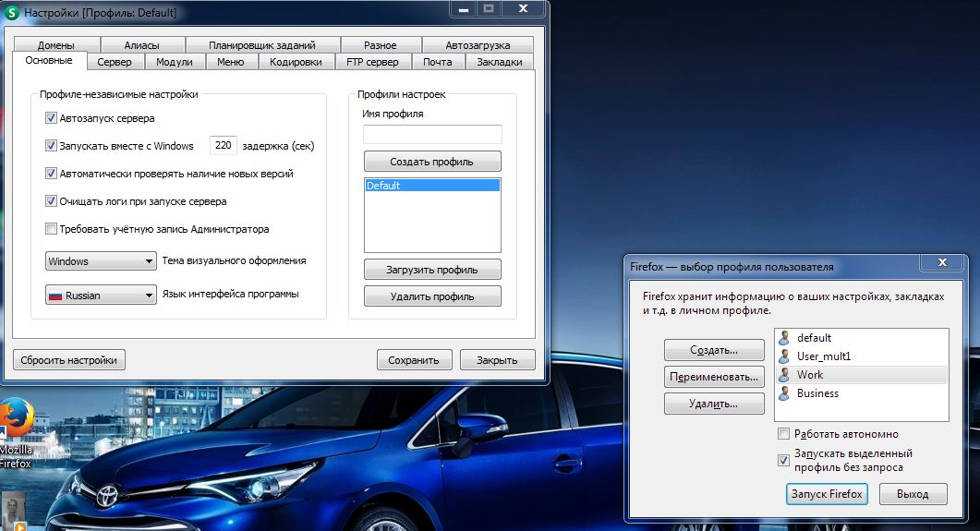
Task: Click Сбросить настройки button
Action: point(69,360)
